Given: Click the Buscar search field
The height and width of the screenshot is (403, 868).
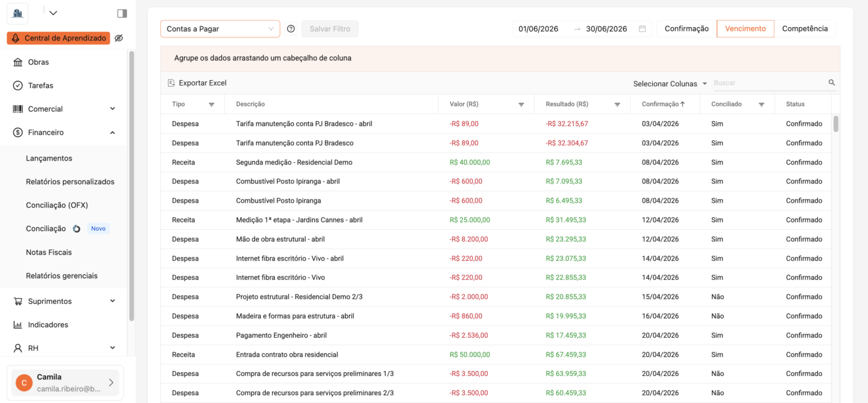Looking at the screenshot, I should click(x=770, y=83).
